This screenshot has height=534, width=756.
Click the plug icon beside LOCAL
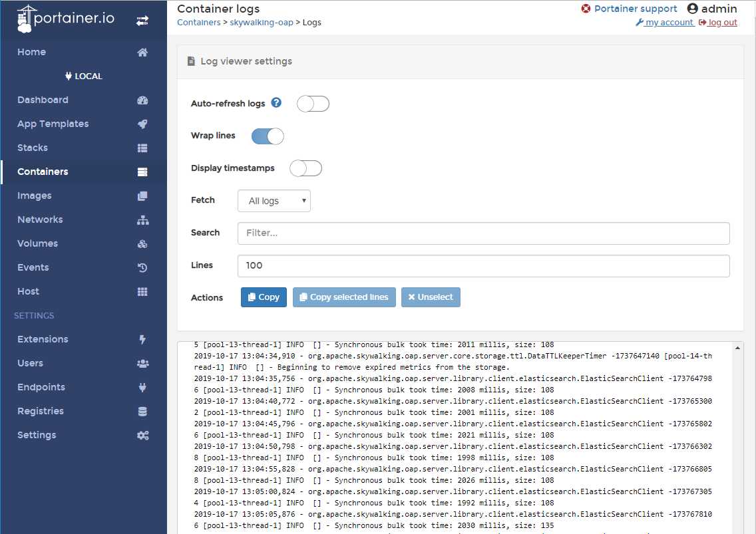[x=69, y=76]
